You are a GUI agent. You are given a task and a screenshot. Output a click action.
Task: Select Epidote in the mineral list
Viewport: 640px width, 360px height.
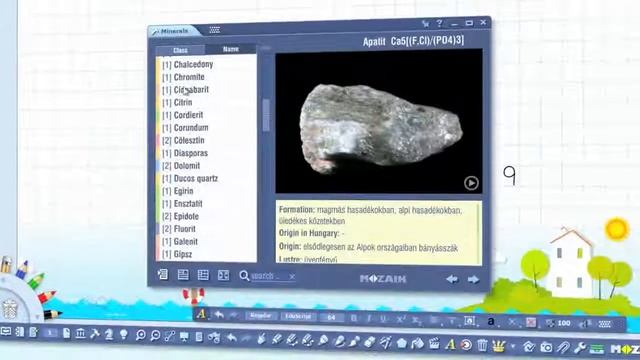(180, 216)
